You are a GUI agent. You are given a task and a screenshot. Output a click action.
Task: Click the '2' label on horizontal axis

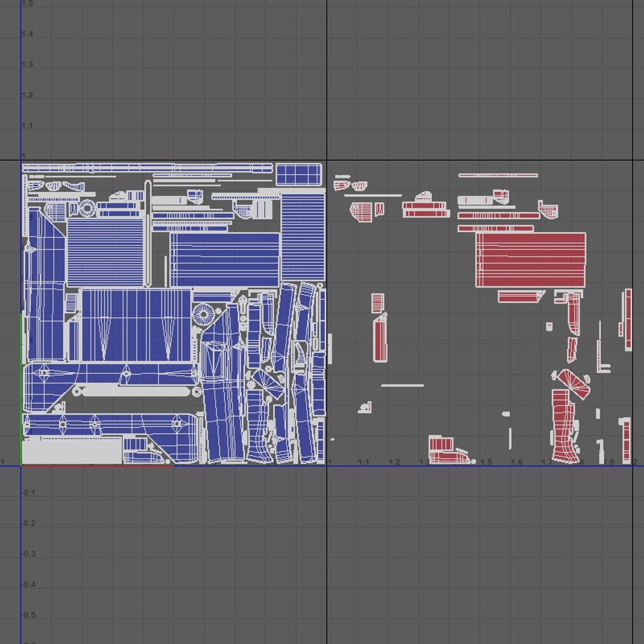[x=636, y=462]
